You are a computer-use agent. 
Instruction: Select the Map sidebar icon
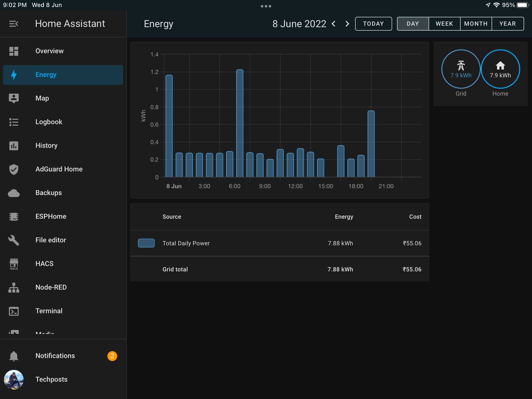pos(14,98)
